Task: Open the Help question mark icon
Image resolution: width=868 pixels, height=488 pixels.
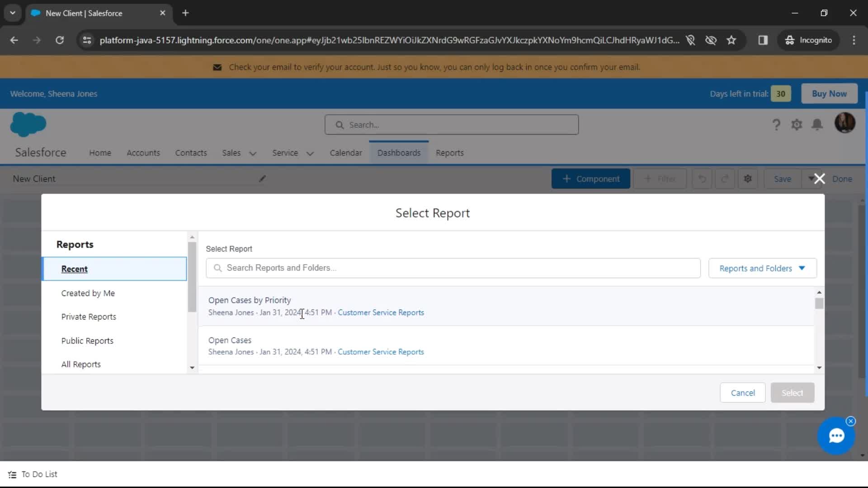Action: click(x=776, y=125)
